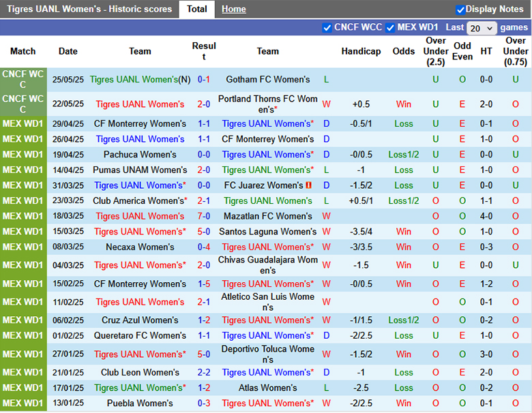This screenshot has width=532, height=413.
Task: Click the Match column header
Action: 23,51
